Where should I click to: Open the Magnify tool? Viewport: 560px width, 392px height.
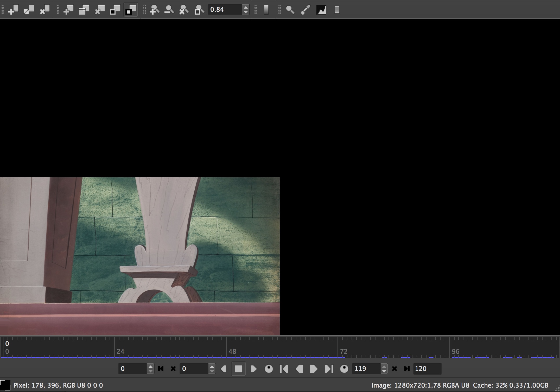[290, 10]
